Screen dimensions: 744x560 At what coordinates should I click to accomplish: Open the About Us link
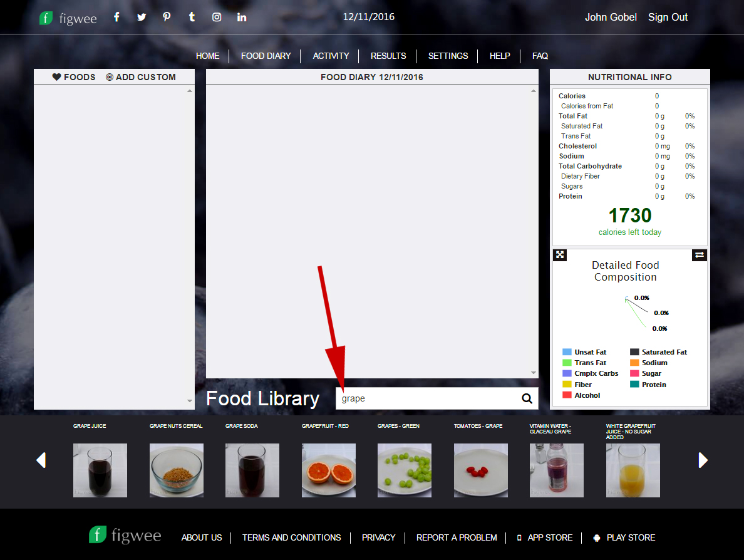(x=202, y=537)
